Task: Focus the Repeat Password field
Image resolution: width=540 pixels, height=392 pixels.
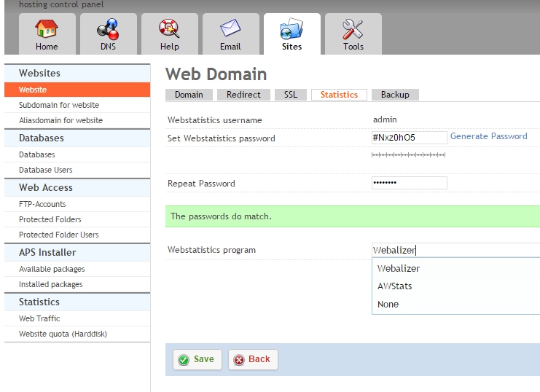Action: click(x=409, y=183)
